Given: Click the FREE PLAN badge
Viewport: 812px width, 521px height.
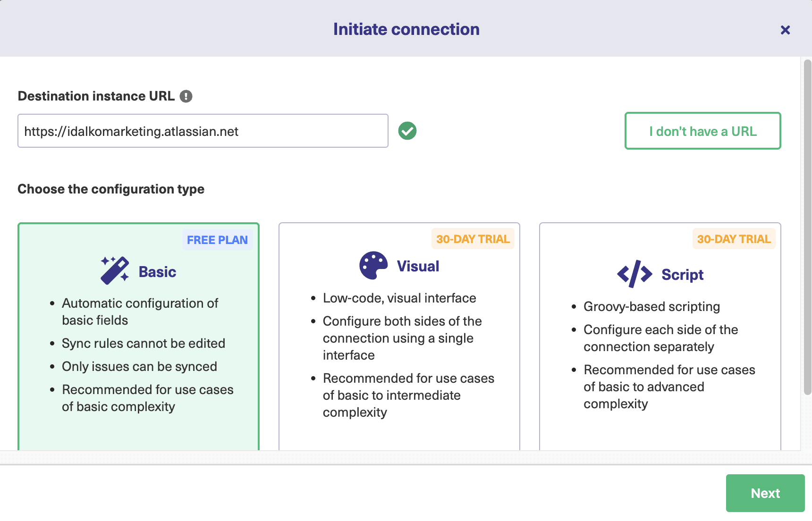Looking at the screenshot, I should 217,240.
